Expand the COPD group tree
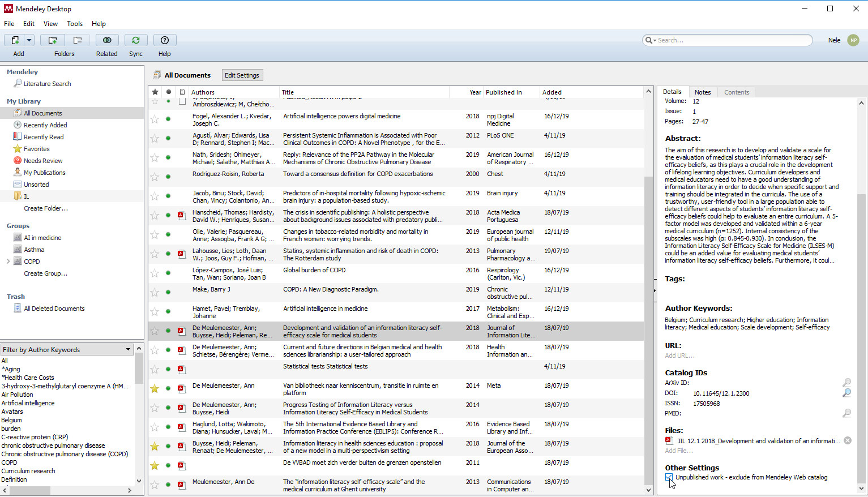Viewport: 868px width, 497px height. click(x=8, y=262)
